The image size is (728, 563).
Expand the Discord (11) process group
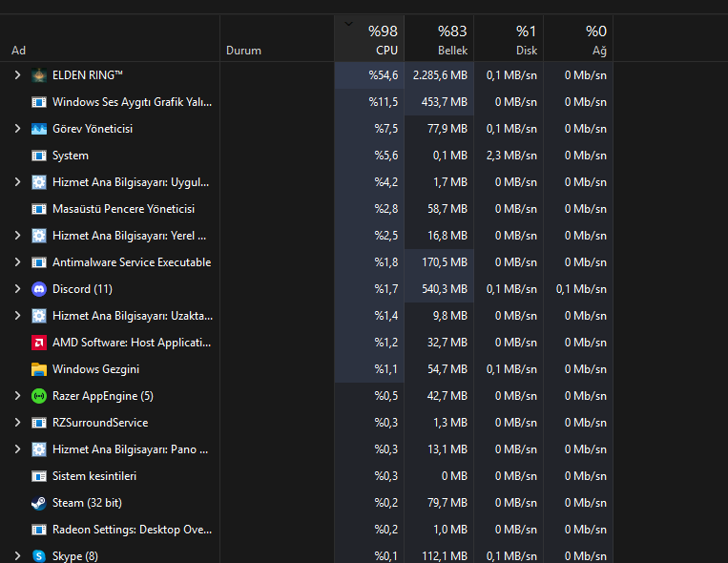(17, 288)
